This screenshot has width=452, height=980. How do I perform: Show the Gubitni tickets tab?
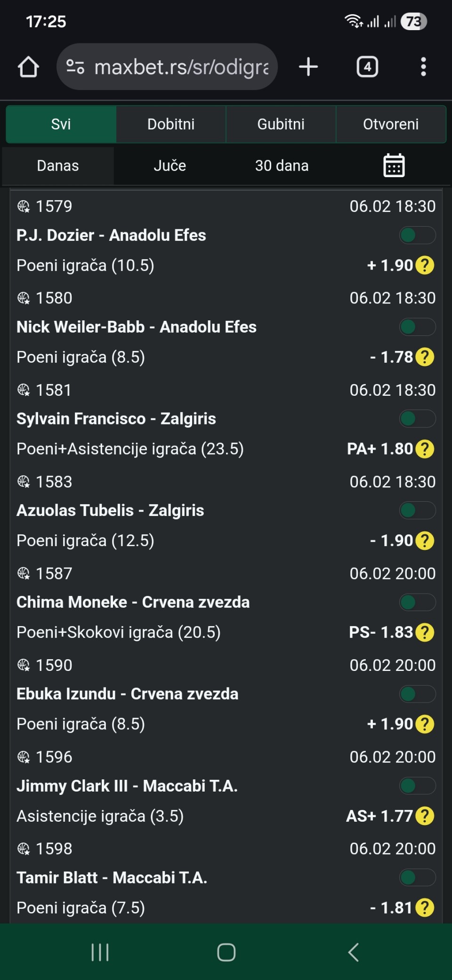tap(281, 124)
